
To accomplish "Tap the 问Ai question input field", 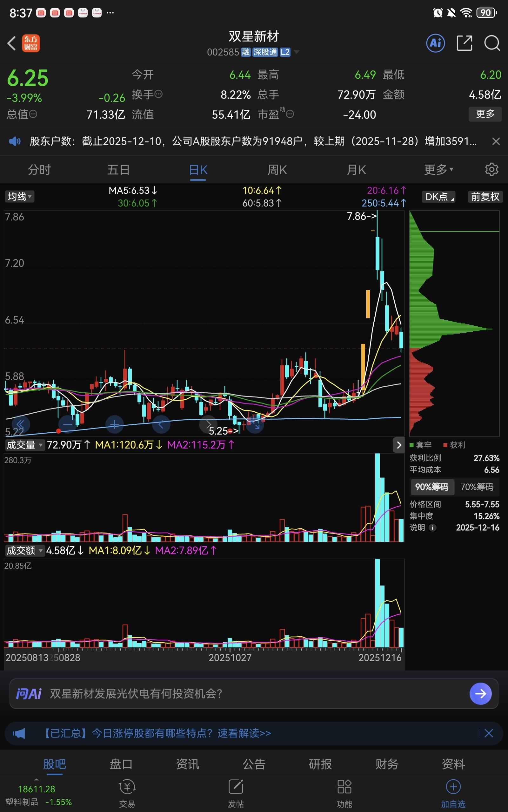I will pos(254,694).
